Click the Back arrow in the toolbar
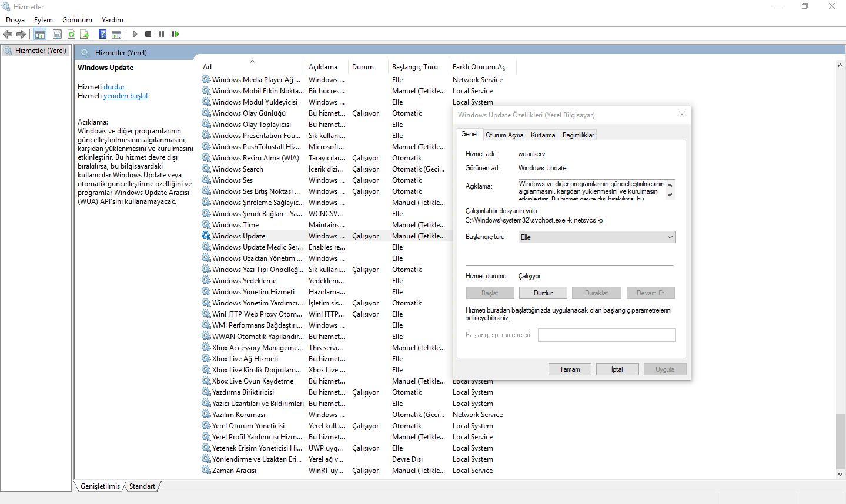 click(8, 34)
